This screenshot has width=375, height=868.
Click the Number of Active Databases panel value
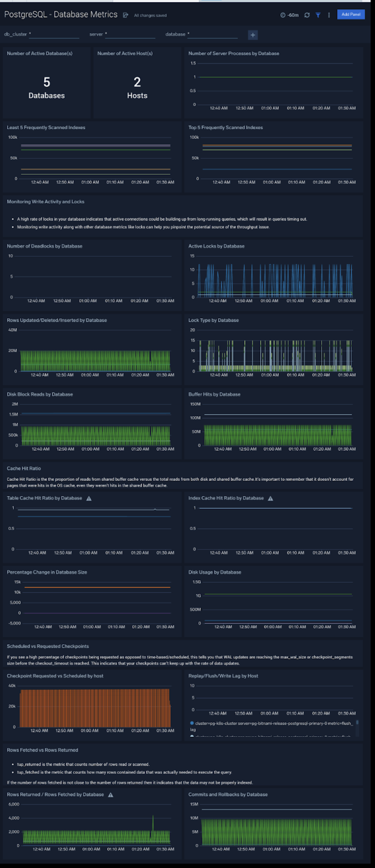(x=46, y=82)
